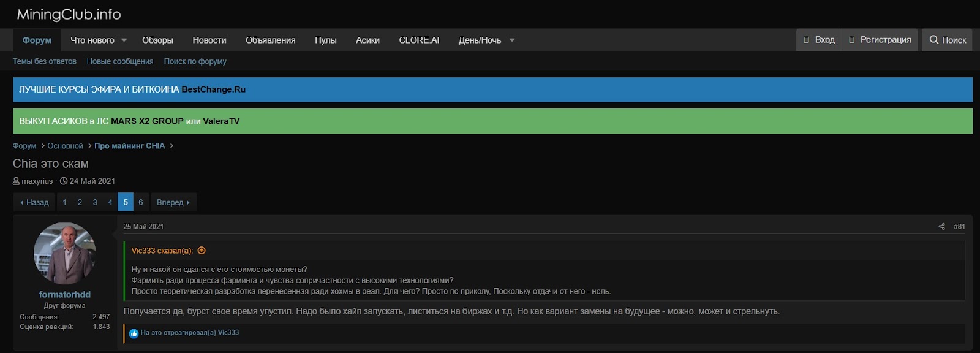The width and height of the screenshot is (980, 353).
Task: Expand the День/Ночь theme dropdown arrow
Action: pos(512,40)
